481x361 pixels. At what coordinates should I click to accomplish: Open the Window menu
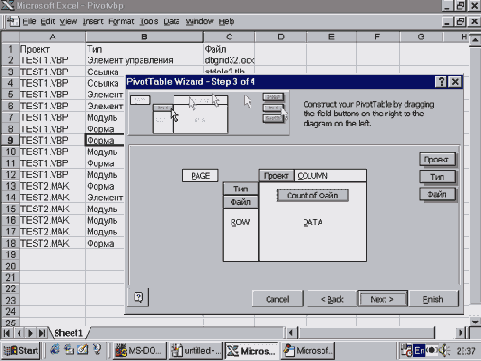coord(199,22)
